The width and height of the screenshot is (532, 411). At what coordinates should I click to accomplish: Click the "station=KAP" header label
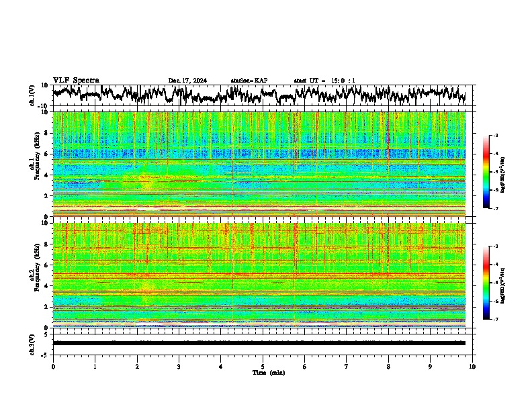pos(249,81)
